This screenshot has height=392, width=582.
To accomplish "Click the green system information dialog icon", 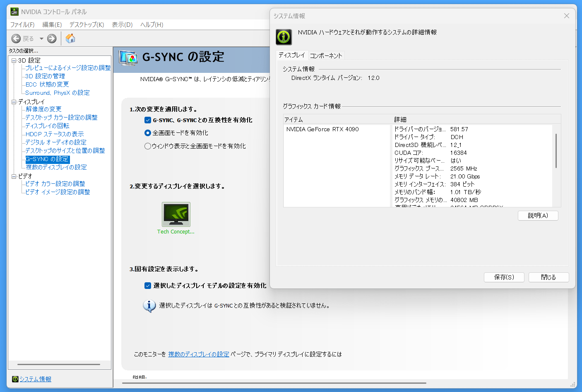I will coord(284,37).
